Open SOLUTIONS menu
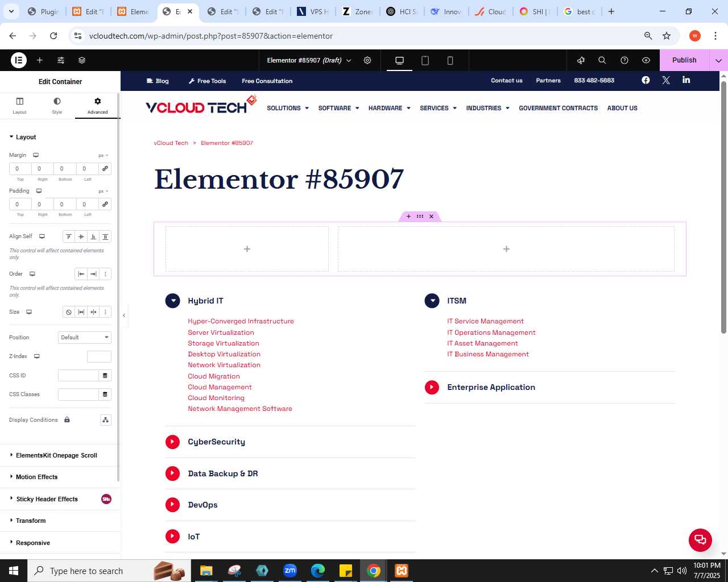Screen dimensions: 728x582 [x=288, y=108]
